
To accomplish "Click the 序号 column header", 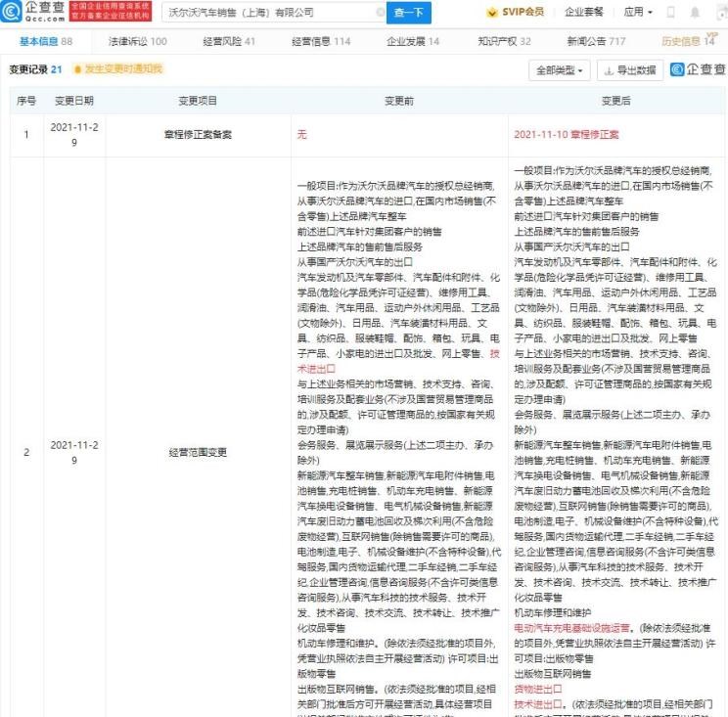I will click(x=26, y=101).
